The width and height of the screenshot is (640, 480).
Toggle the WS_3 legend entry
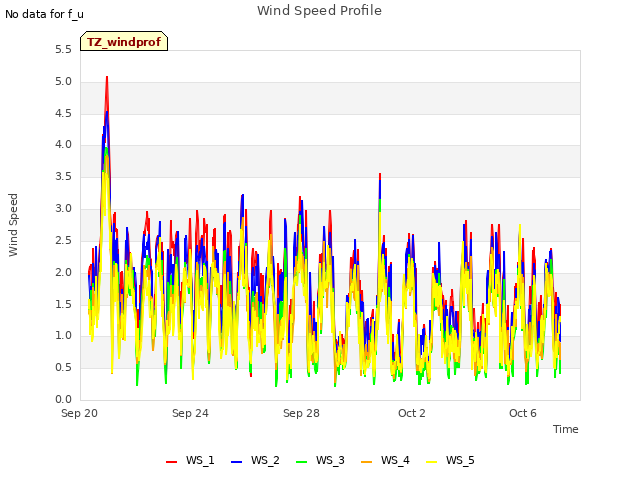click(320, 460)
